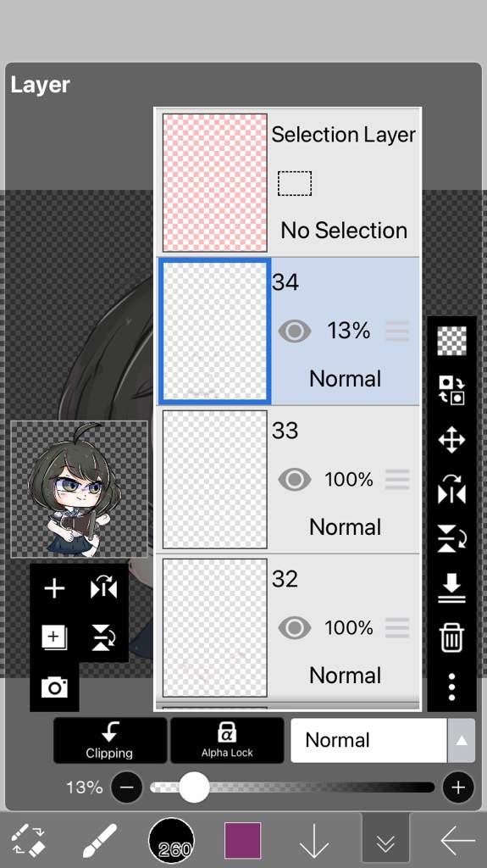Select the move transform arrows icon
This screenshot has width=487, height=868.
[x=451, y=440]
